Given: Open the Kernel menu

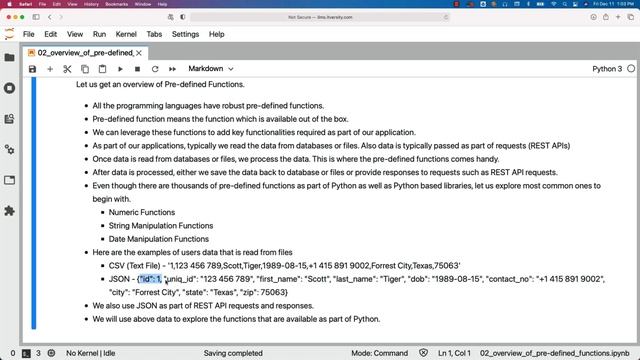Looking at the screenshot, I should 126,34.
